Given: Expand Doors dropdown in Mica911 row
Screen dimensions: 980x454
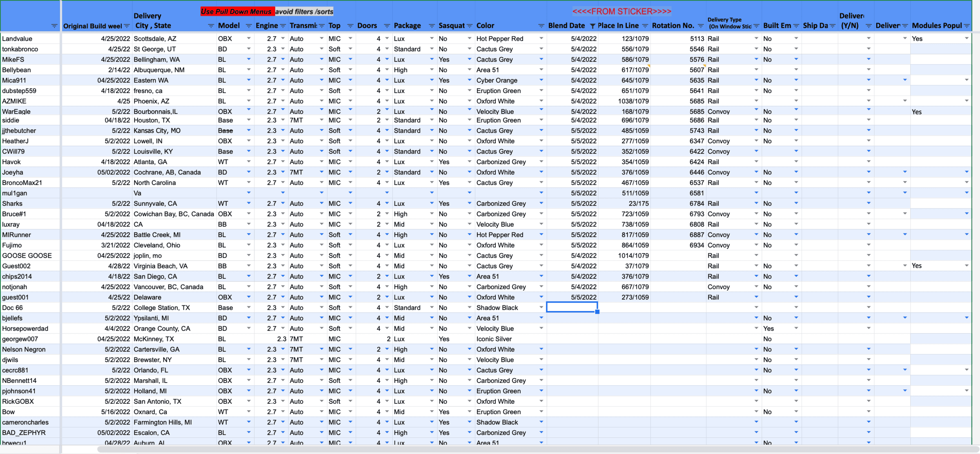Looking at the screenshot, I should point(387,80).
